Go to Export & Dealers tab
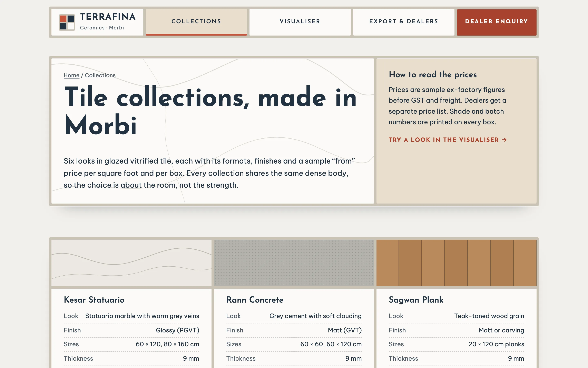This screenshot has height=368, width=588. coord(404,22)
